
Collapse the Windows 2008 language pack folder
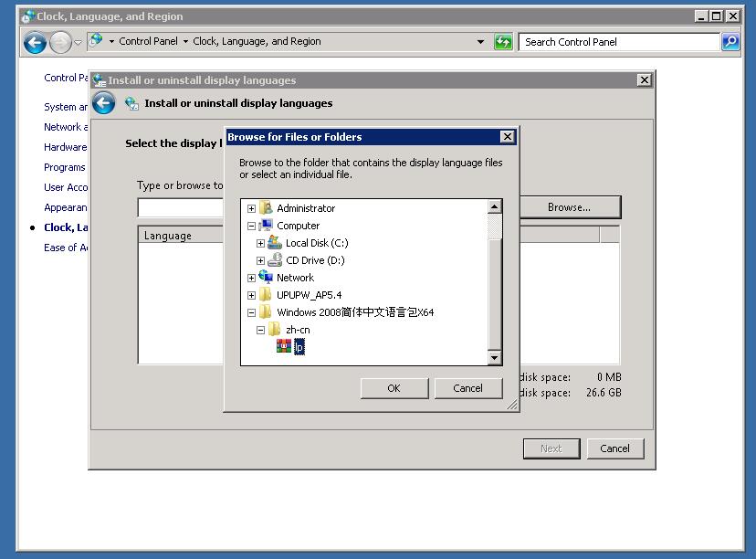(251, 312)
